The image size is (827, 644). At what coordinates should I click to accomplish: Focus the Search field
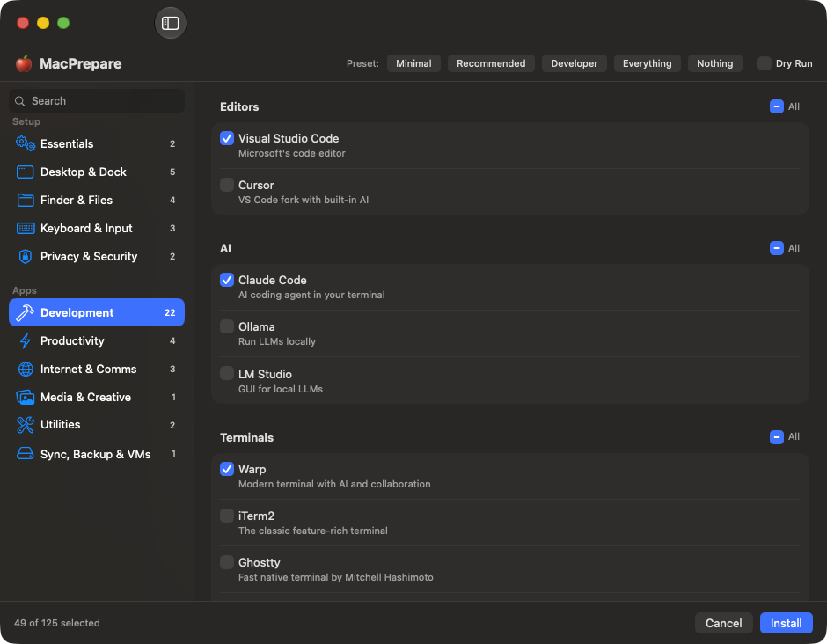(97, 101)
